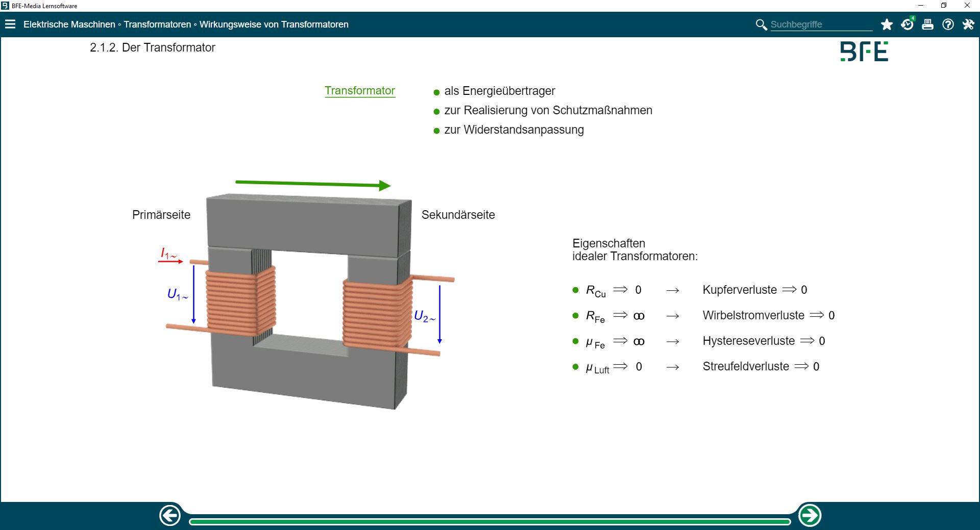Screen dimensions: 980x530
Task: Open Wirkungsweise von Transformatoren breadcrumb
Action: pos(274,24)
